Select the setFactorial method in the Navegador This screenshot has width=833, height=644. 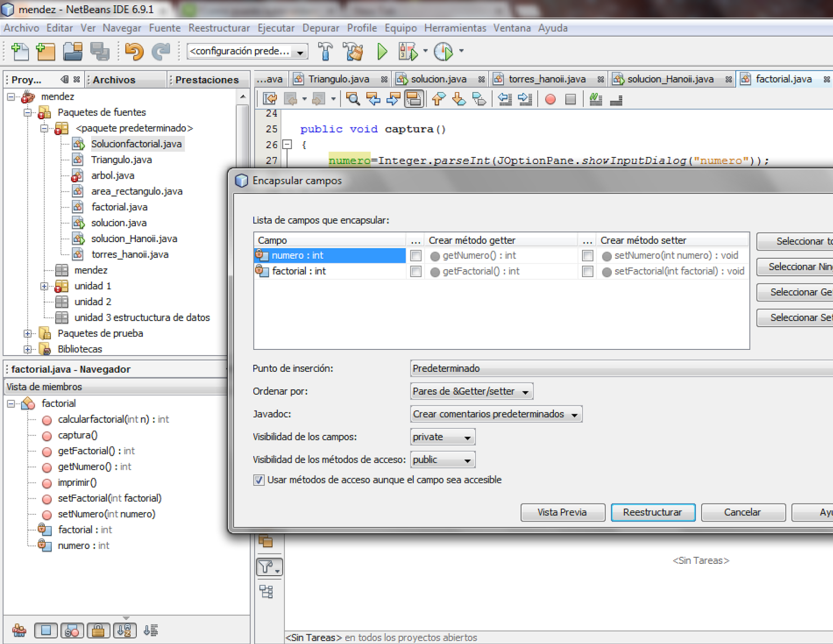coord(109,498)
